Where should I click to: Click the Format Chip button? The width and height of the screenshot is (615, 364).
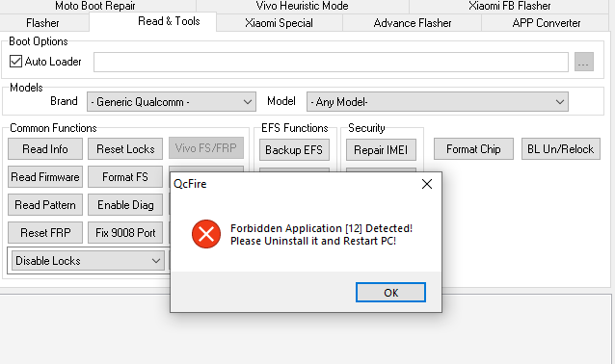(x=473, y=149)
